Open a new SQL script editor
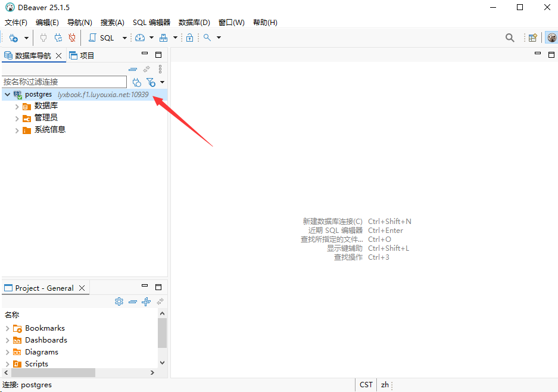The width and height of the screenshot is (558, 392). [x=101, y=38]
